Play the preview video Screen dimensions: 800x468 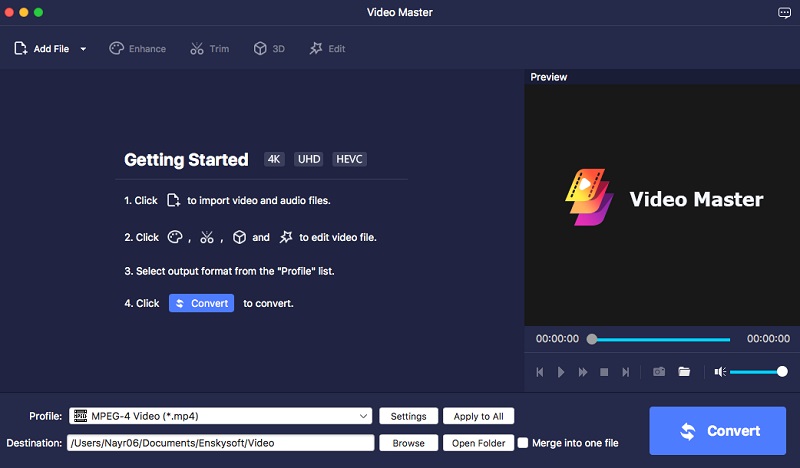561,372
